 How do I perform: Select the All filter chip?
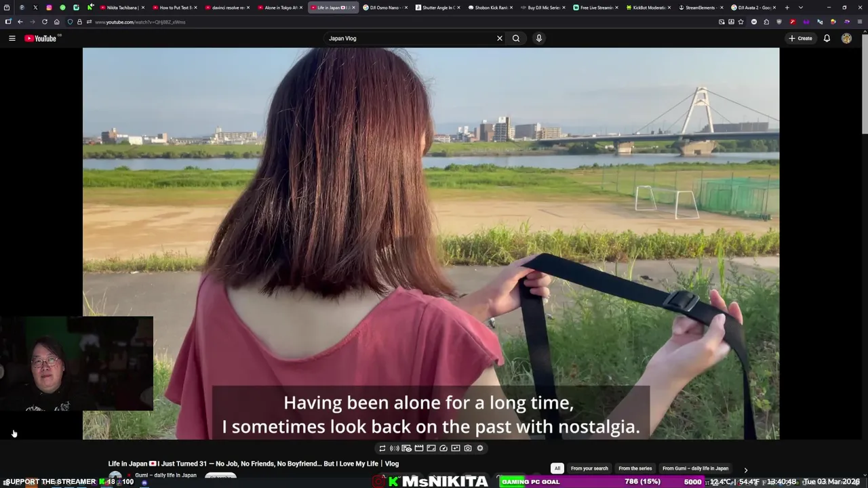[557, 468]
